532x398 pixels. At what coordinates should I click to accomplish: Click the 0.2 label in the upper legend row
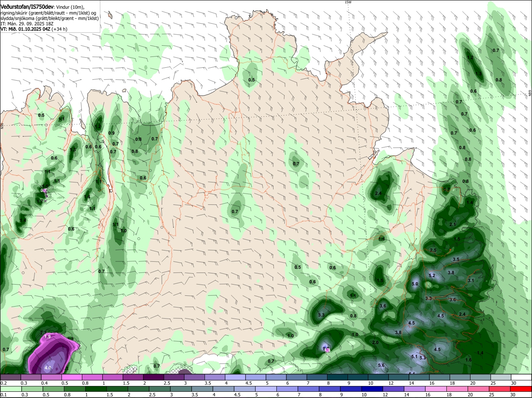tap(3, 383)
